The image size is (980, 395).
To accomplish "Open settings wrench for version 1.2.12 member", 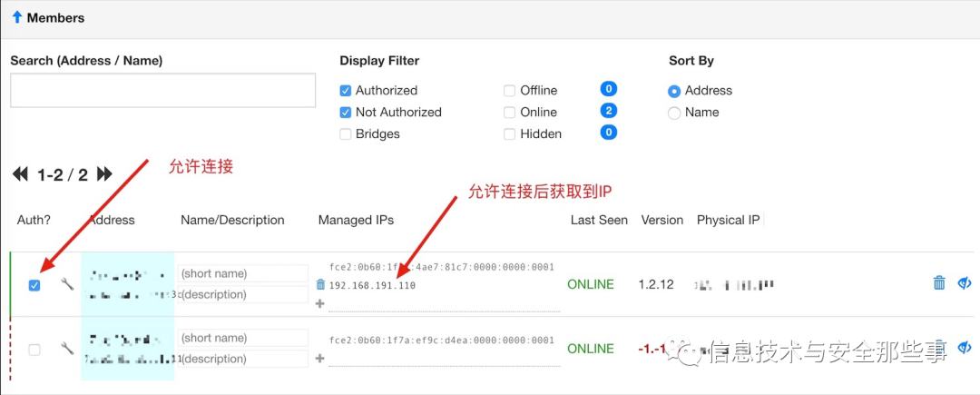I will (67, 284).
